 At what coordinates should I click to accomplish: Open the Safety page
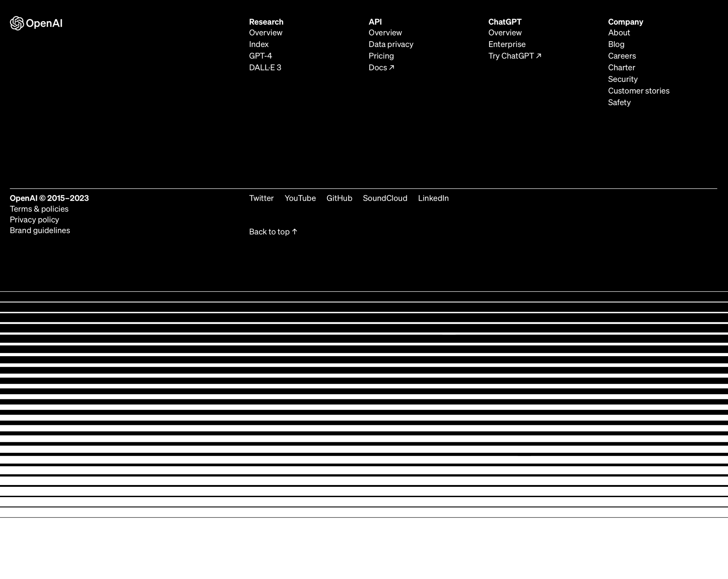[619, 103]
